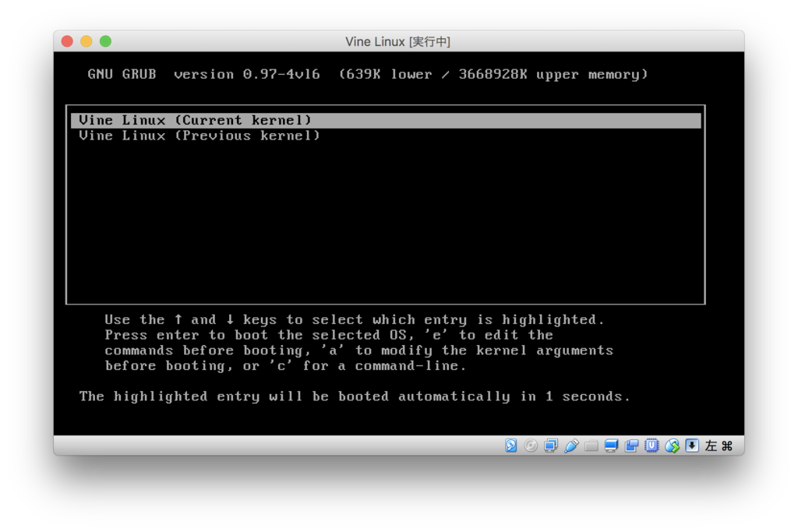This screenshot has width=798, height=532.
Task: Open the network adapters status icon
Action: (551, 446)
